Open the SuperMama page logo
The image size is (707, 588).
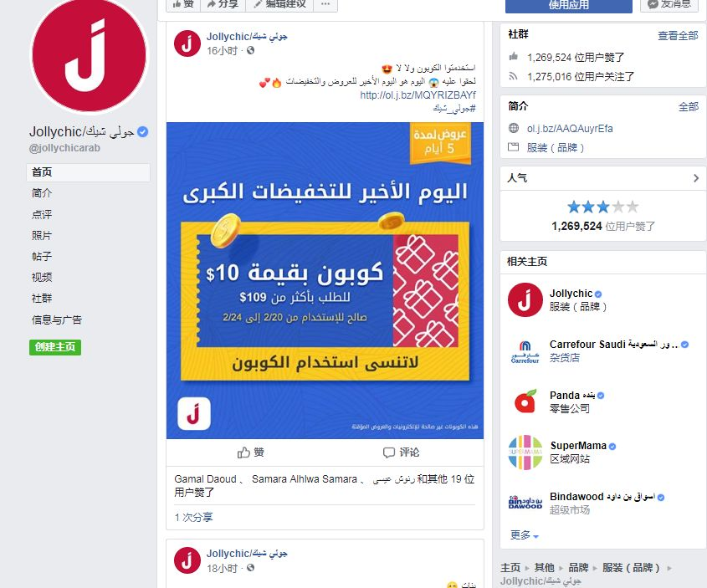(525, 452)
